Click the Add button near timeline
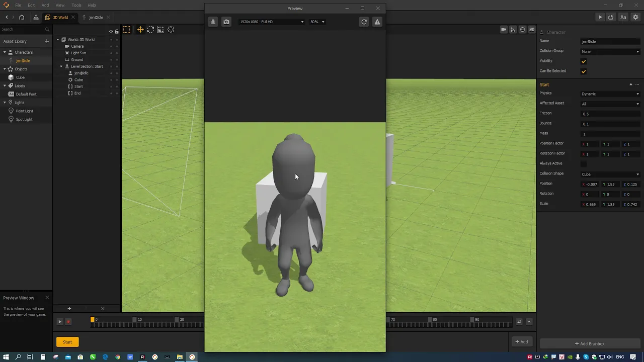Image resolution: width=644 pixels, height=362 pixels. click(521, 342)
